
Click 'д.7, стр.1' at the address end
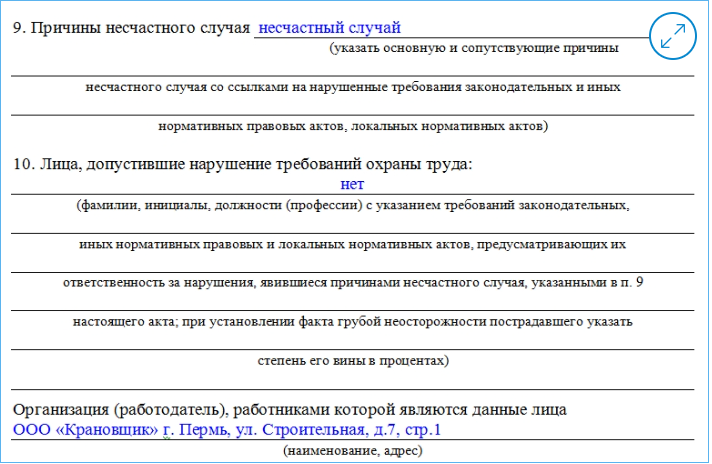(x=404, y=431)
